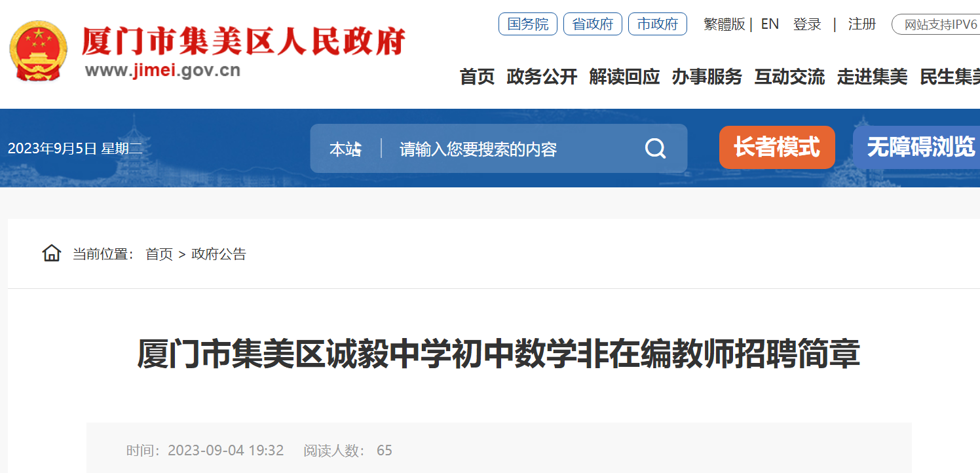
Task: Click the 省政府 link button
Action: (593, 24)
